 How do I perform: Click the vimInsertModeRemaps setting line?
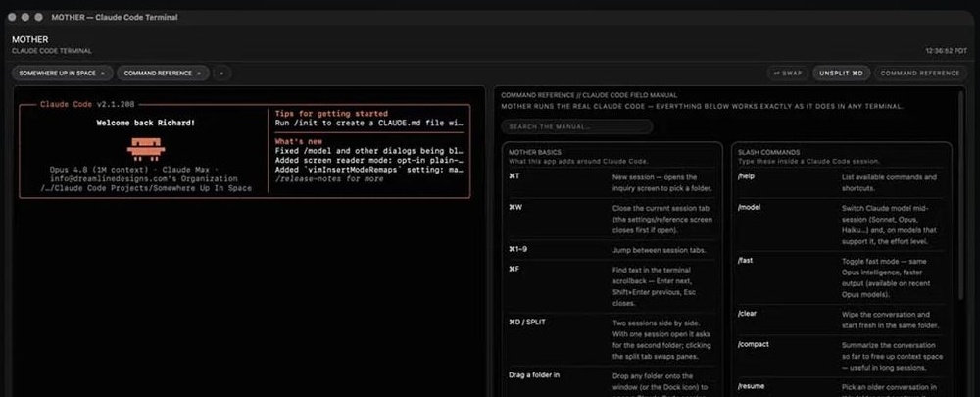[368, 170]
